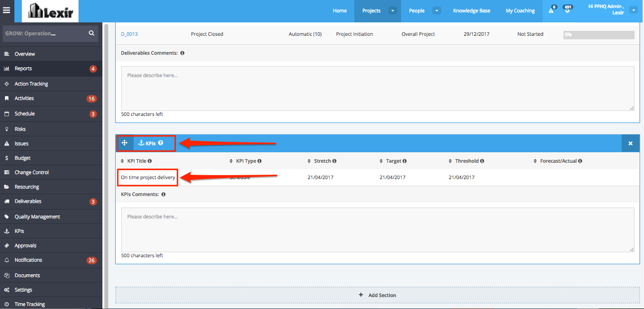The width and height of the screenshot is (644, 309).
Task: Open Change Control in the sidebar
Action: [x=51, y=172]
